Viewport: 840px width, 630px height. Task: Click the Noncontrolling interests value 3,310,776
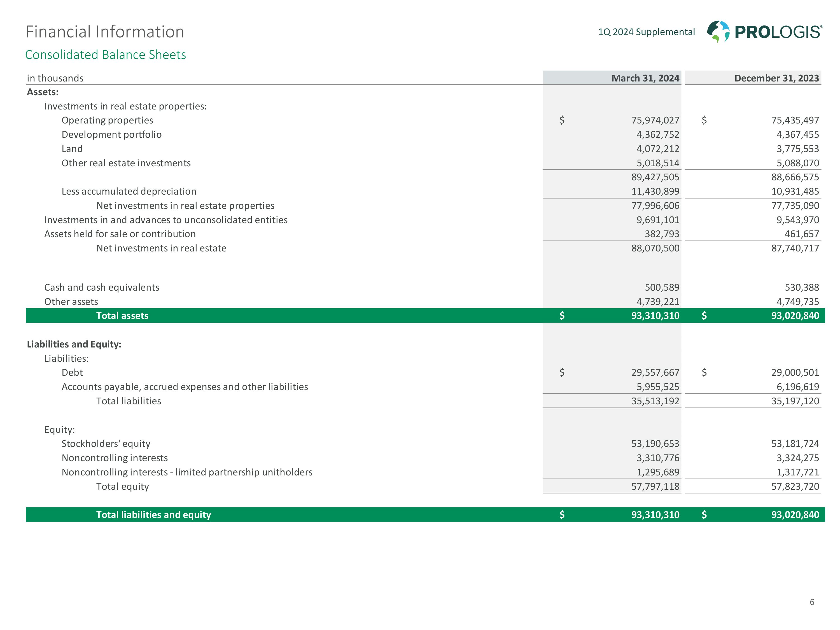[658, 458]
